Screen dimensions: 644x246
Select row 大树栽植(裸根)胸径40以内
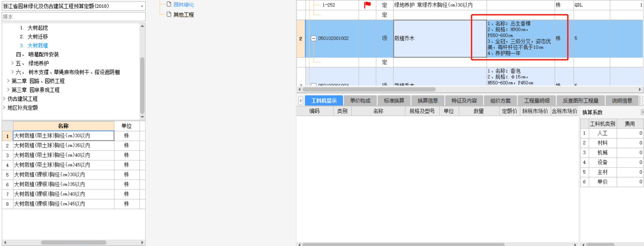(x=64, y=194)
